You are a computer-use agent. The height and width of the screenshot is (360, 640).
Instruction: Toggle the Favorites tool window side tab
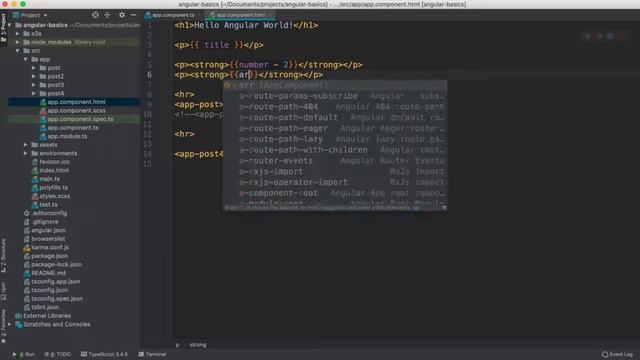[3, 326]
